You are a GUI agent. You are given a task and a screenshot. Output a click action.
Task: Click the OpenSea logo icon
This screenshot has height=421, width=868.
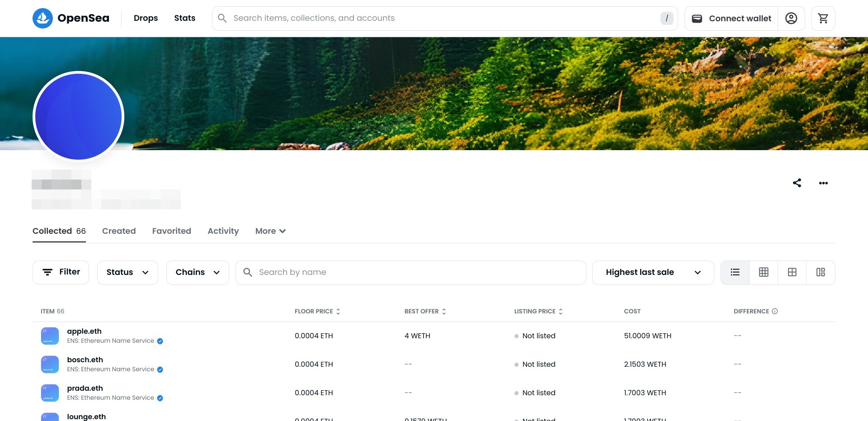42,18
